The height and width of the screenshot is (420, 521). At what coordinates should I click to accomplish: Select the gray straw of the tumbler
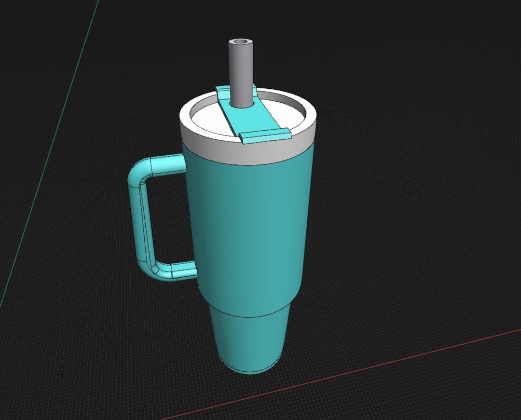click(x=240, y=68)
